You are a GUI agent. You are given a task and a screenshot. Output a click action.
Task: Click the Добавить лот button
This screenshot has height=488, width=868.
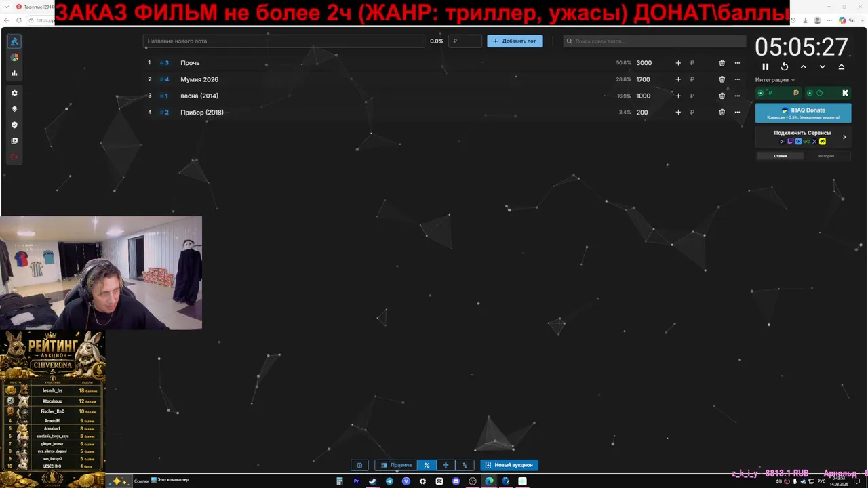click(515, 41)
